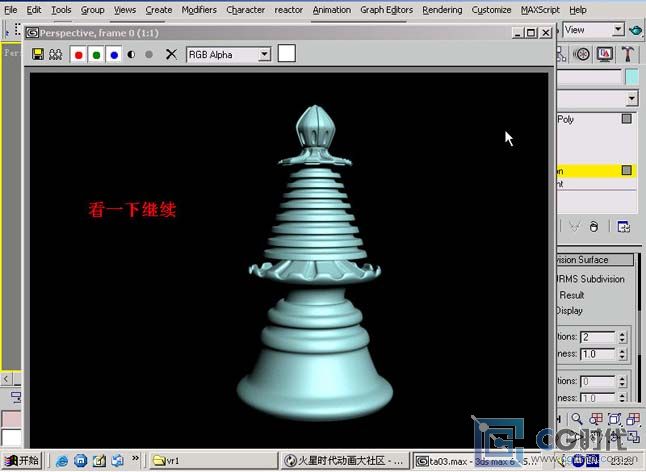Image resolution: width=646 pixels, height=472 pixels.
Task: Open the vr1 folder taskbar button
Action: point(212,460)
